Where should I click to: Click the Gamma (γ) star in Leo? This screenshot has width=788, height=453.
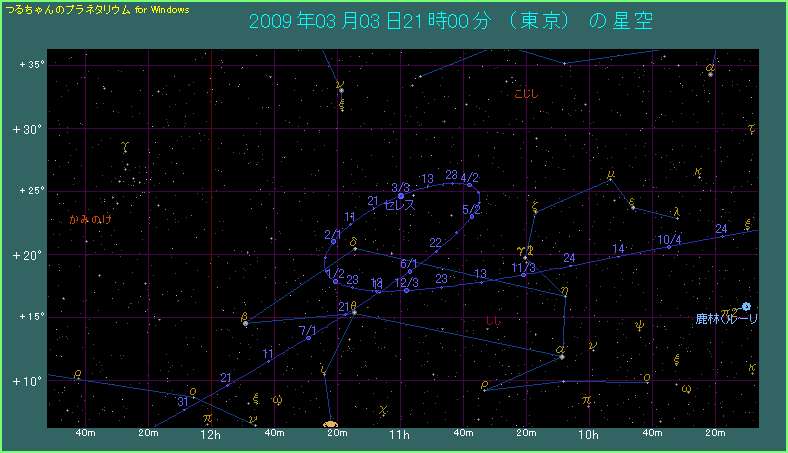[x=524, y=256]
